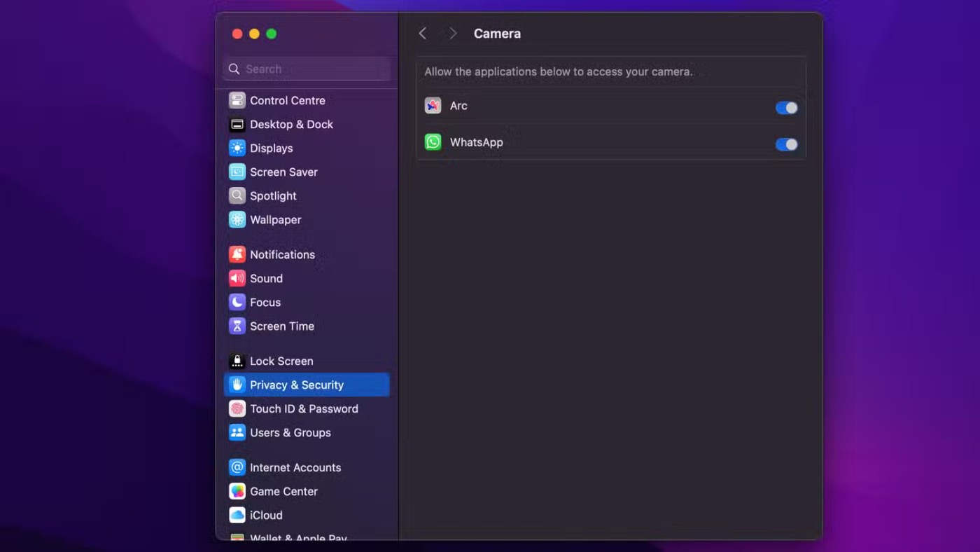Open the iCloud cloud icon
Screen dimensions: 980x552
click(x=237, y=515)
